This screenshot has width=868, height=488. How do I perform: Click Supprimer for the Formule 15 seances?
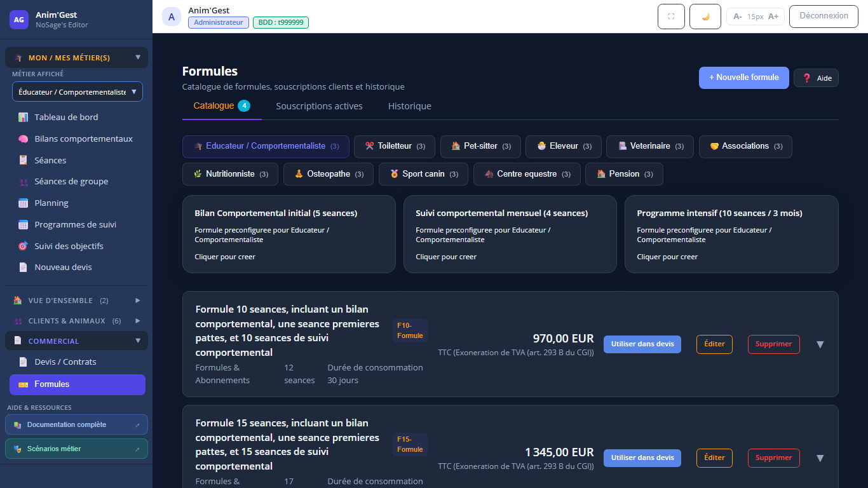pyautogui.click(x=773, y=458)
